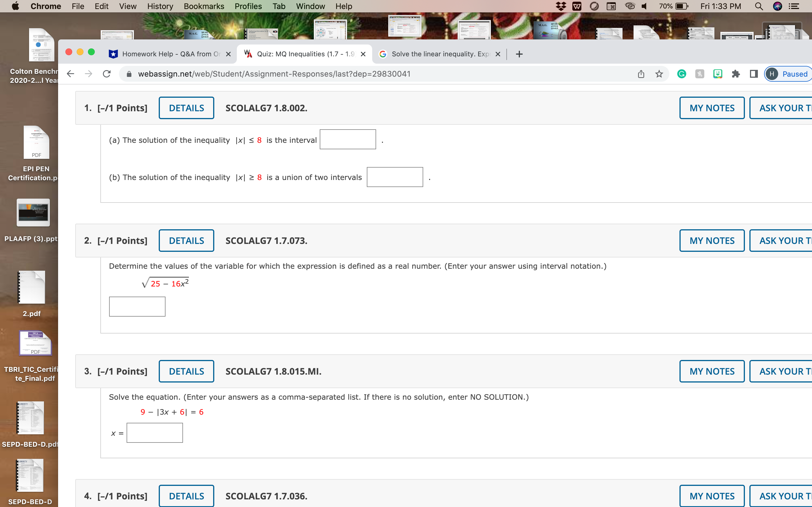Open the Bookmarks menu in the menu bar
The width and height of the screenshot is (812, 507).
click(x=204, y=6)
